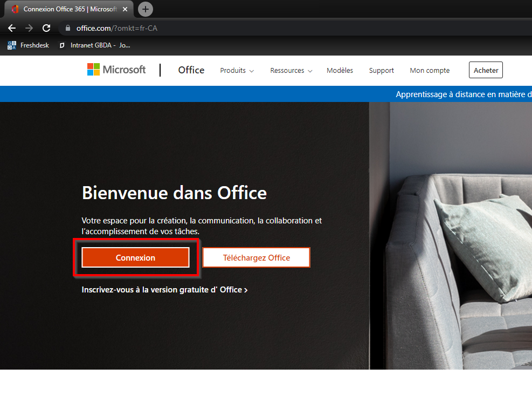Click the browser forward arrow
This screenshot has width=532, height=409.
tap(29, 28)
